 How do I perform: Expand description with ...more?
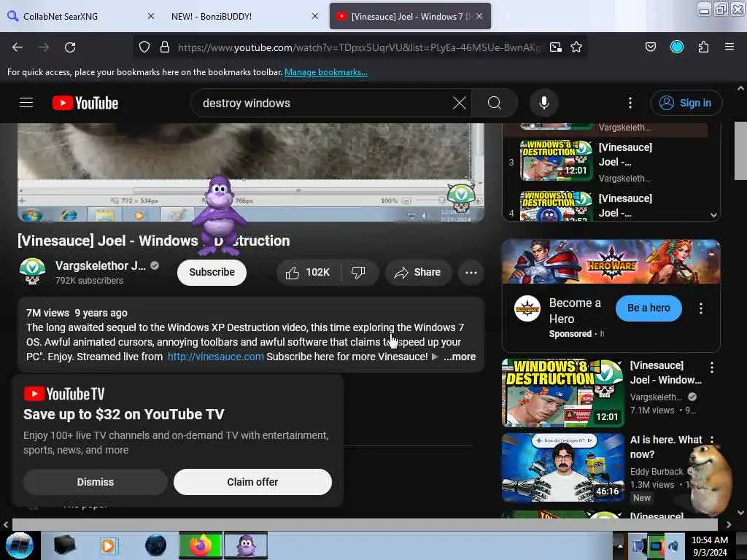[460, 357]
